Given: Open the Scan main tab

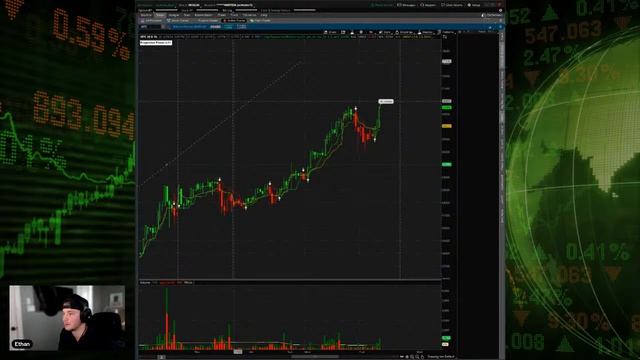Looking at the screenshot, I should coord(187,15).
